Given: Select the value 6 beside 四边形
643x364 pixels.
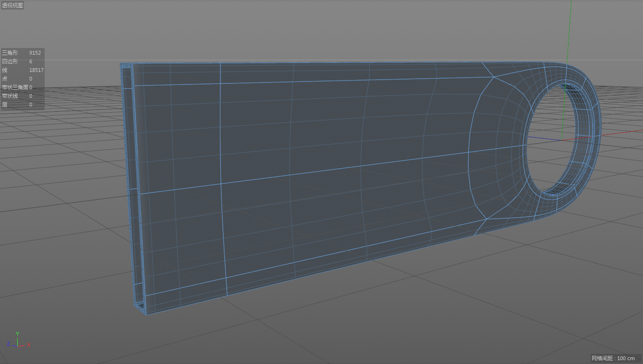Looking at the screenshot, I should coord(31,61).
